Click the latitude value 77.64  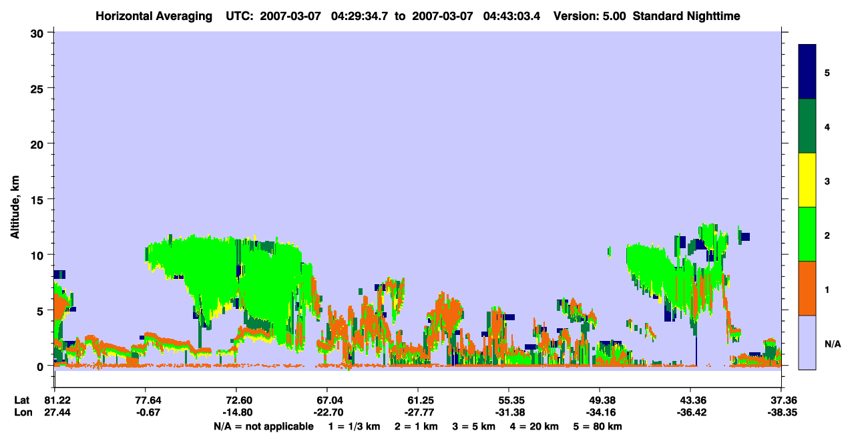[x=145, y=400]
